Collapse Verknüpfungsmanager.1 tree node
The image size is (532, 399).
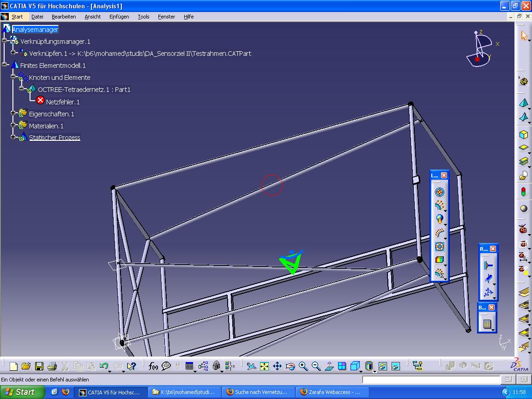(5, 41)
